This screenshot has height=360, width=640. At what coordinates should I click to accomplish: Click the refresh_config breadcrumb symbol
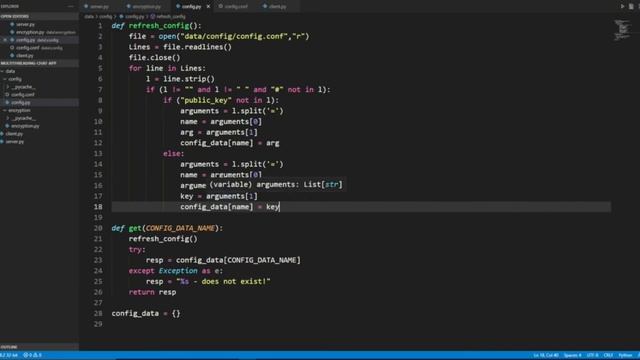click(x=171, y=17)
